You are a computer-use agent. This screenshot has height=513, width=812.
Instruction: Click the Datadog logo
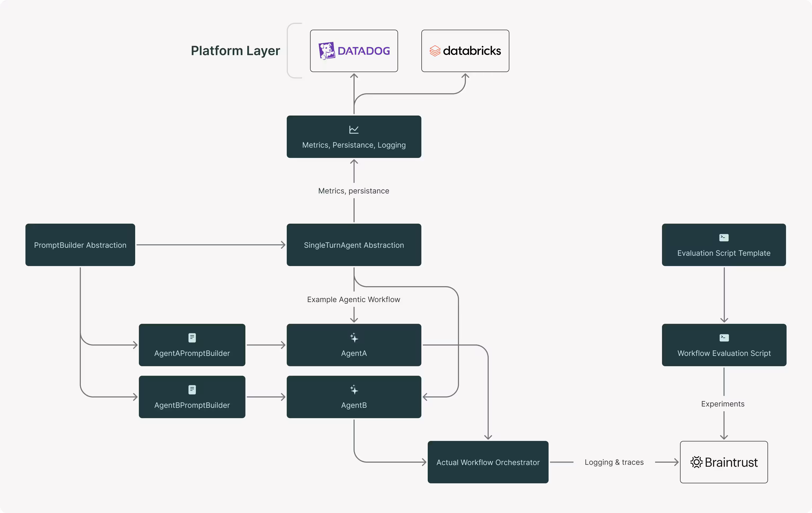point(354,51)
